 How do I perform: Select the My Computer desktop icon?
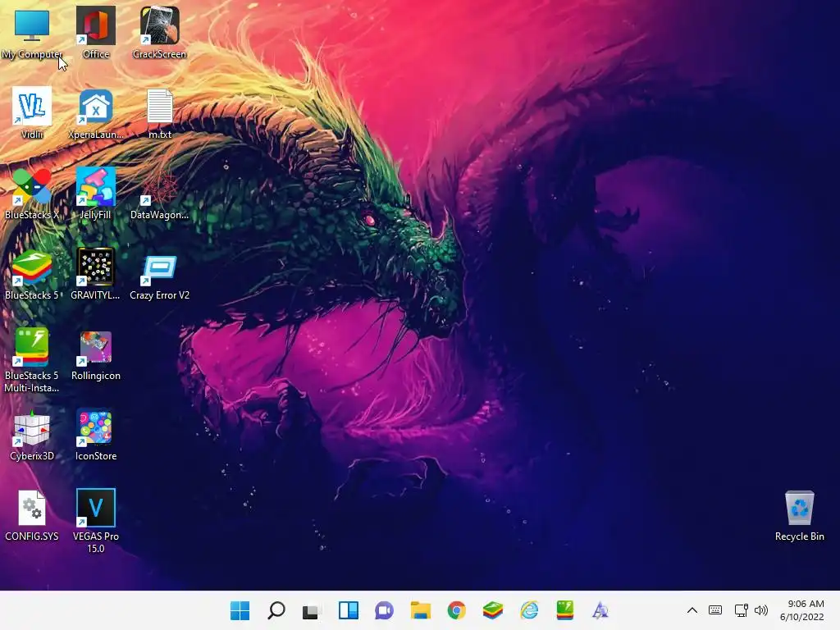pyautogui.click(x=32, y=33)
